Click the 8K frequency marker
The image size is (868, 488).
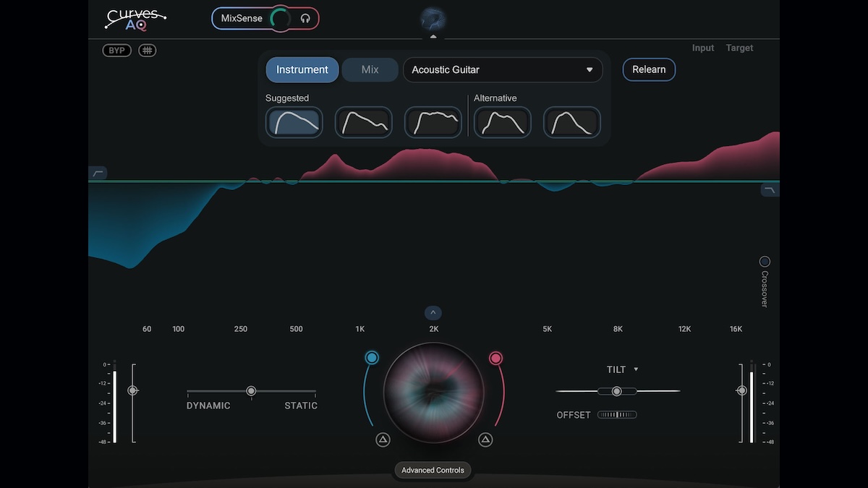[618, 329]
